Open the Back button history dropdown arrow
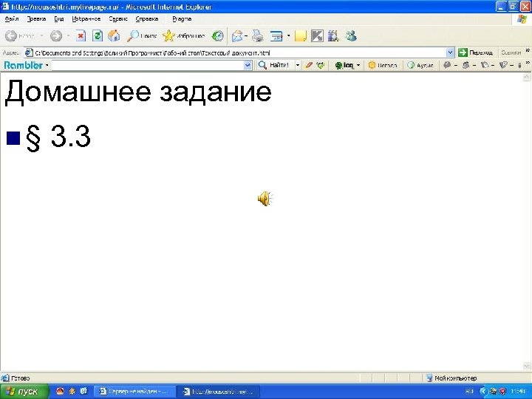Screen dimensions: 532x399 [x=41, y=36]
